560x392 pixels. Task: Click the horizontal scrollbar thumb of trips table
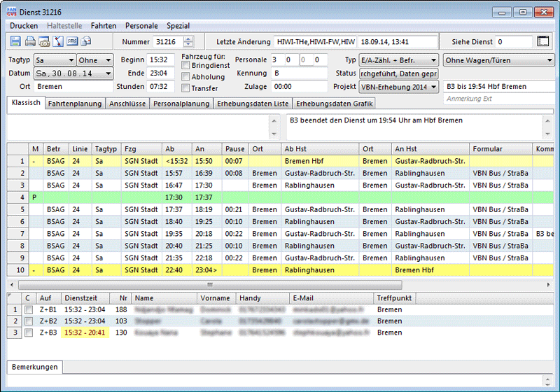click(210, 284)
